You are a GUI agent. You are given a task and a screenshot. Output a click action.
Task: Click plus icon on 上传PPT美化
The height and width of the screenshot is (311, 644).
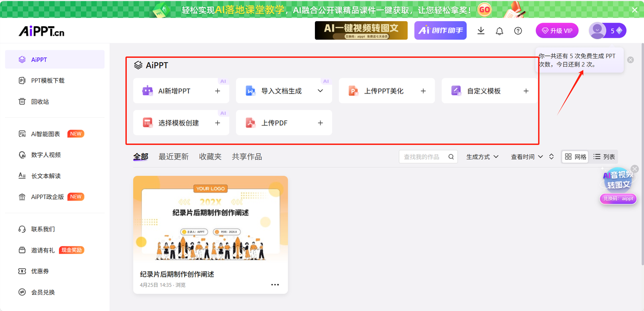point(423,91)
